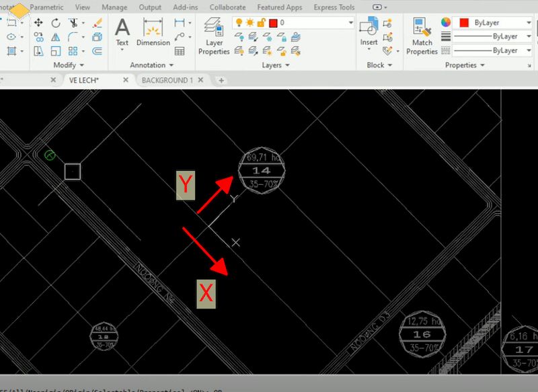Open the linetype ByLayer dropdown
Image resolution: width=538 pixels, height=392 pixels.
pyautogui.click(x=529, y=50)
